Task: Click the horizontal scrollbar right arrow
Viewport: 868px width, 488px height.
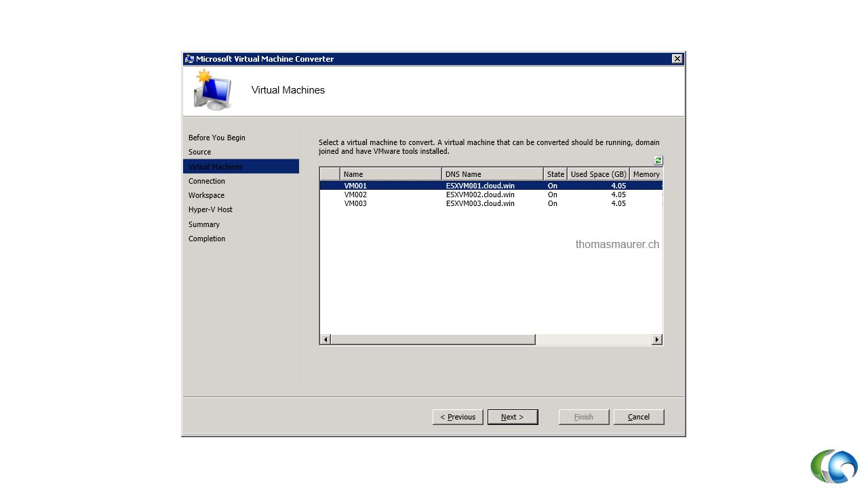Action: coord(656,340)
